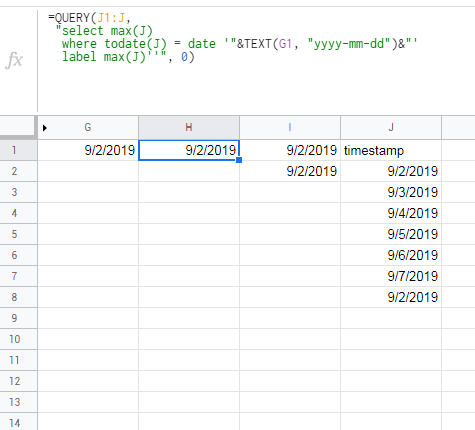Select cell J3 with 9/3/2019
This screenshot has height=430, width=475.
[391, 192]
